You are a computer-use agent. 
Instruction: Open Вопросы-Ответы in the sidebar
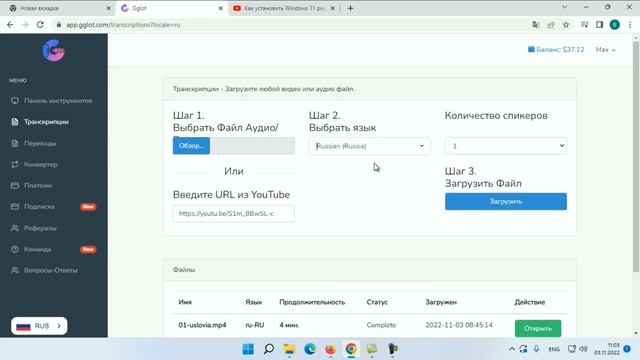(x=51, y=270)
